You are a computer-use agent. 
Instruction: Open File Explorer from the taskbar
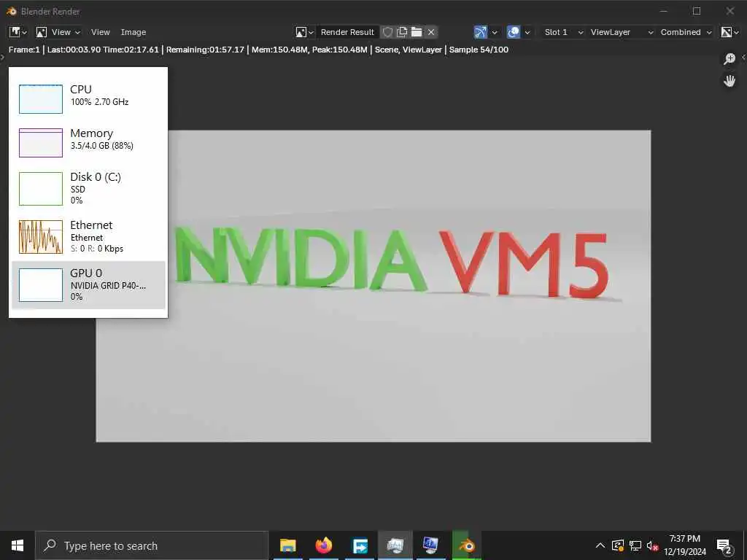click(287, 545)
